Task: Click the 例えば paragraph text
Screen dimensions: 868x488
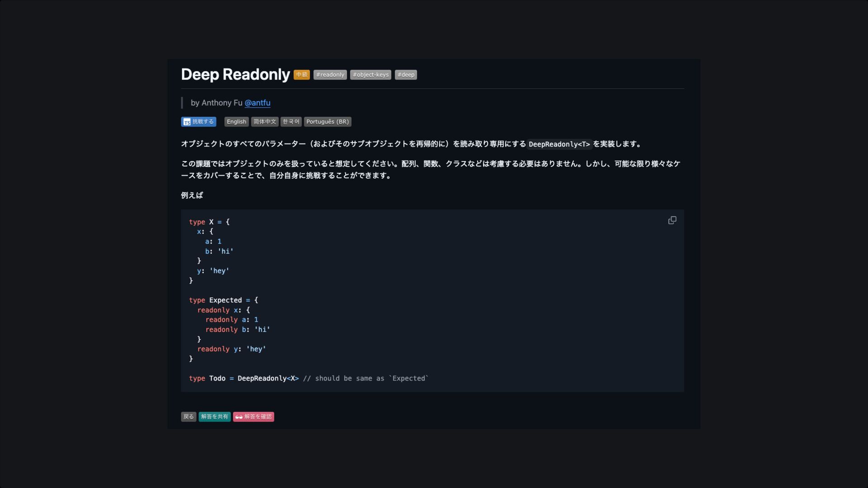Action: (192, 195)
